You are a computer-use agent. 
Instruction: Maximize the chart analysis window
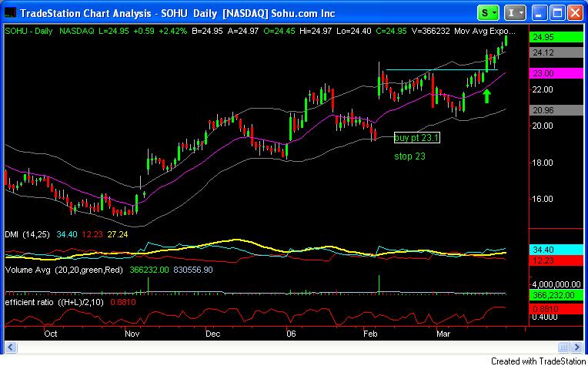tap(558, 14)
